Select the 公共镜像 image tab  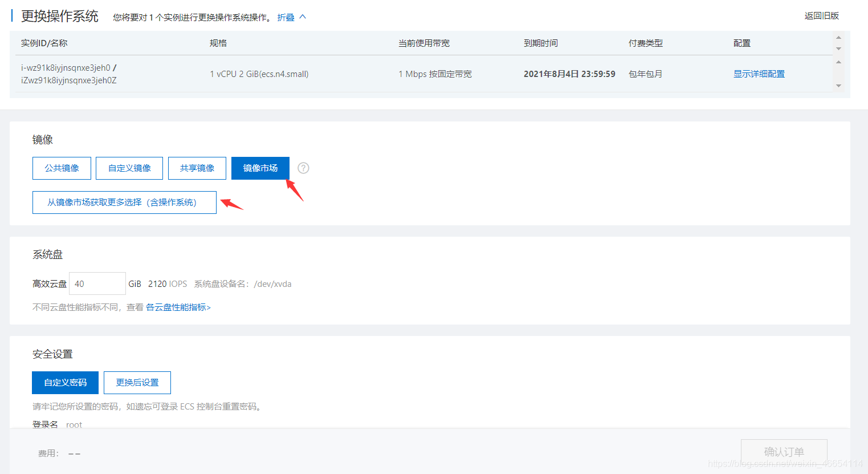tap(62, 168)
